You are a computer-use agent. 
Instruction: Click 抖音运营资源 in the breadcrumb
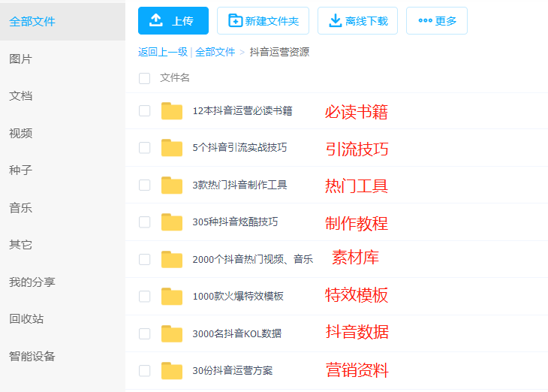point(279,52)
